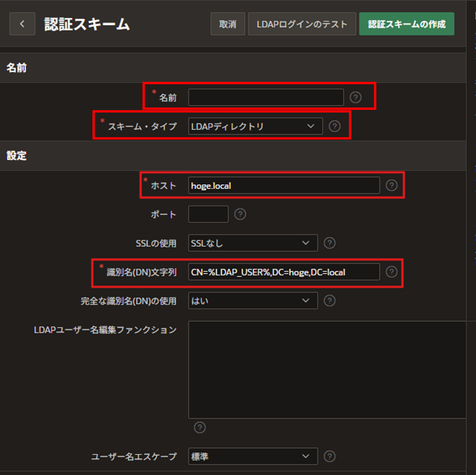Open help below LDAPユーザー名編集ファンクション textarea

200,428
